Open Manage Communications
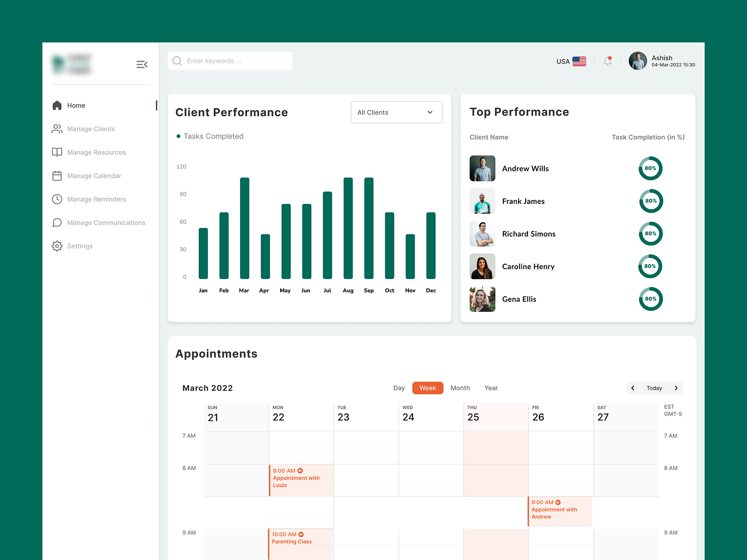This screenshot has height=560, width=747. pos(106,223)
